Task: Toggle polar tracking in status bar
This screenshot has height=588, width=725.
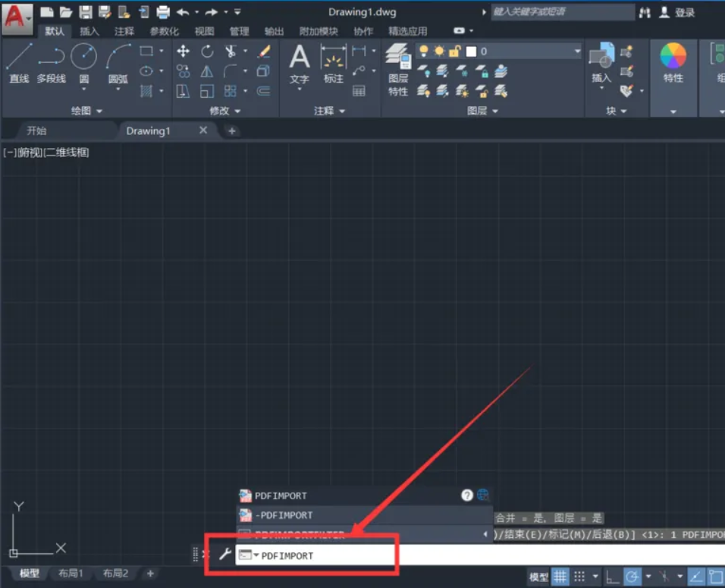Action: click(631, 577)
